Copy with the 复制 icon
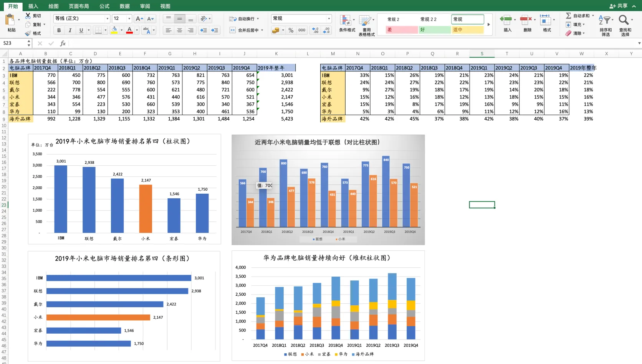The height and width of the screenshot is (364, 642). pos(28,25)
